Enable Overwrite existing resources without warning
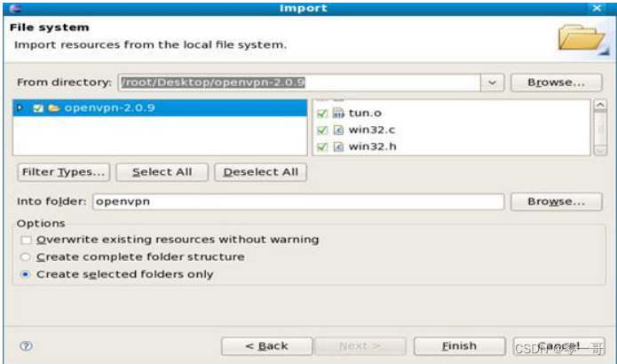This screenshot has height=364, width=617. (x=27, y=240)
